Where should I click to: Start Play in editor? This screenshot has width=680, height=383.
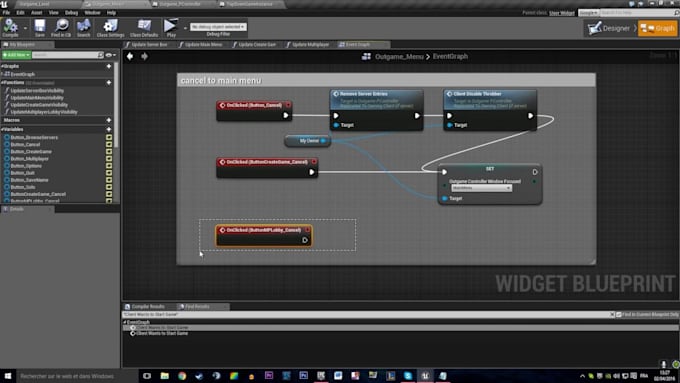coord(171,28)
